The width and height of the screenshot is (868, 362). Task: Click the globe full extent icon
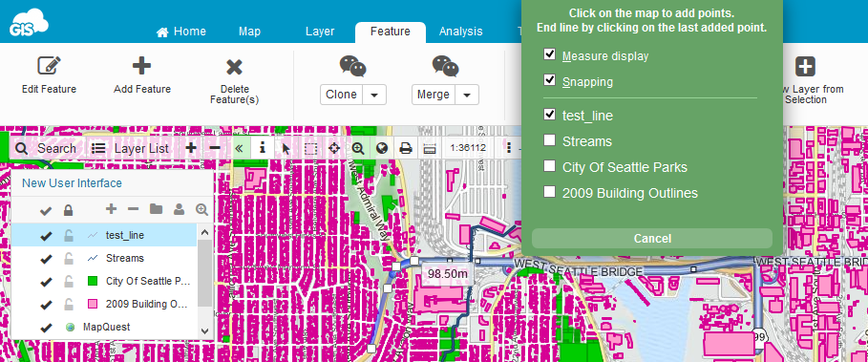[x=381, y=148]
